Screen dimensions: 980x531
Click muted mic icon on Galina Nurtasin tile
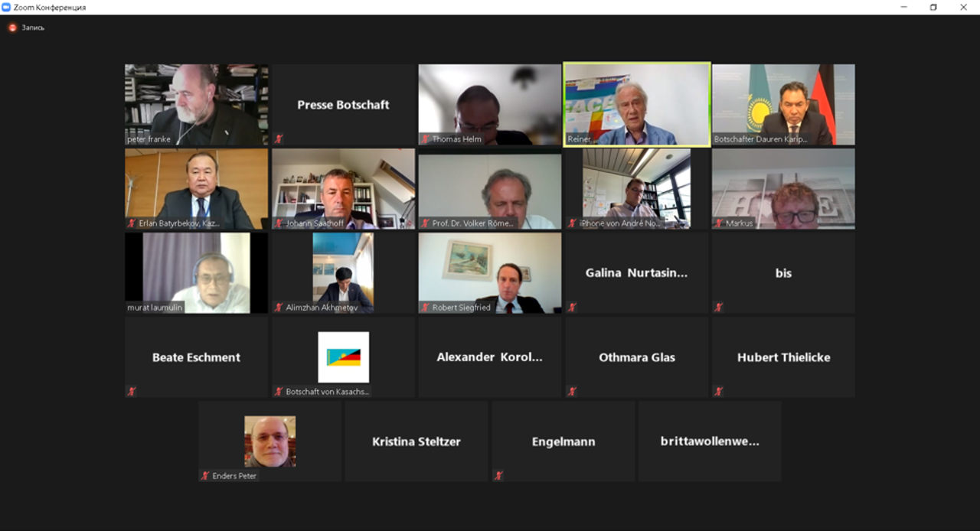pos(572,307)
